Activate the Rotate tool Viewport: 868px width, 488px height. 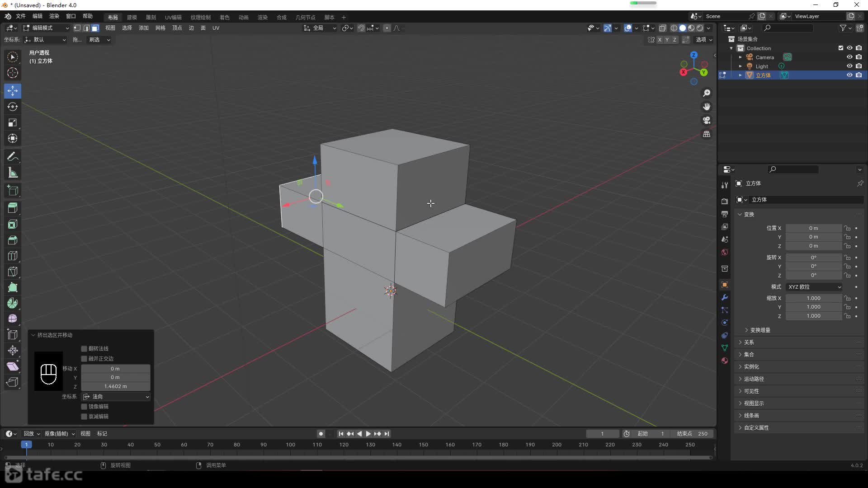(x=13, y=107)
